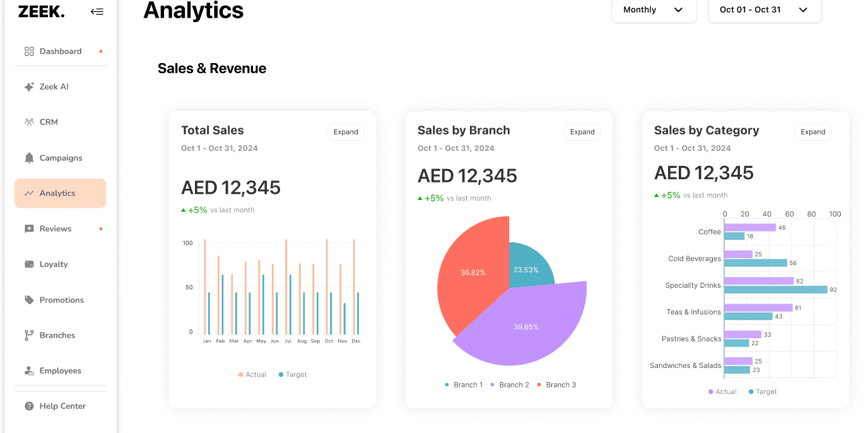
Task: Expand the Total Sales card
Action: click(x=346, y=132)
